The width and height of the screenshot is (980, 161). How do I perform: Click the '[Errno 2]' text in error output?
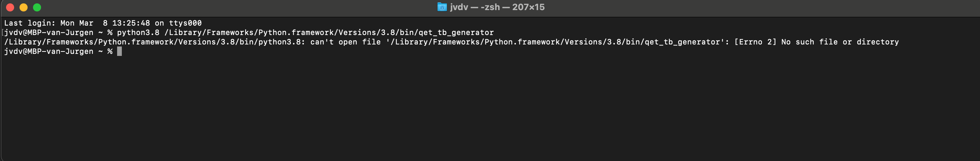(x=755, y=42)
